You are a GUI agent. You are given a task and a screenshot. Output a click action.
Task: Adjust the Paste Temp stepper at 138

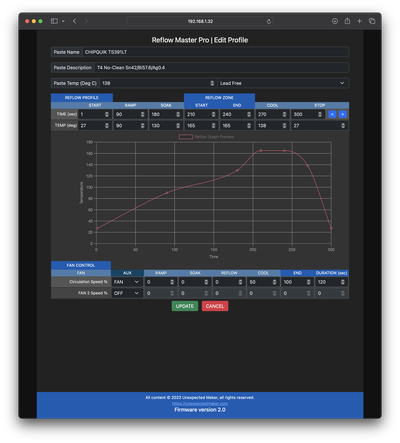[x=212, y=83]
